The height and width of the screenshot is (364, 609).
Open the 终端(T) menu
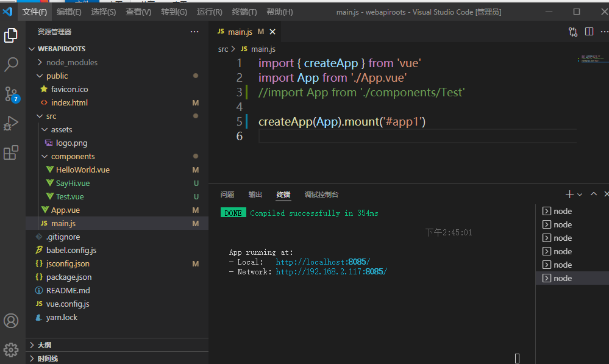point(244,12)
